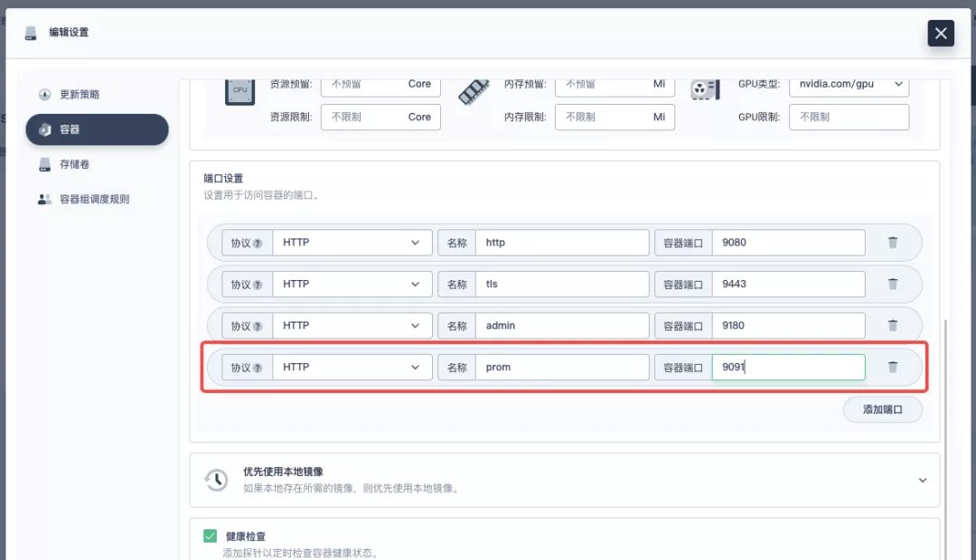The width and height of the screenshot is (976, 560).
Task: Click the 优先使用本地镜像 title text
Action: pyautogui.click(x=283, y=471)
